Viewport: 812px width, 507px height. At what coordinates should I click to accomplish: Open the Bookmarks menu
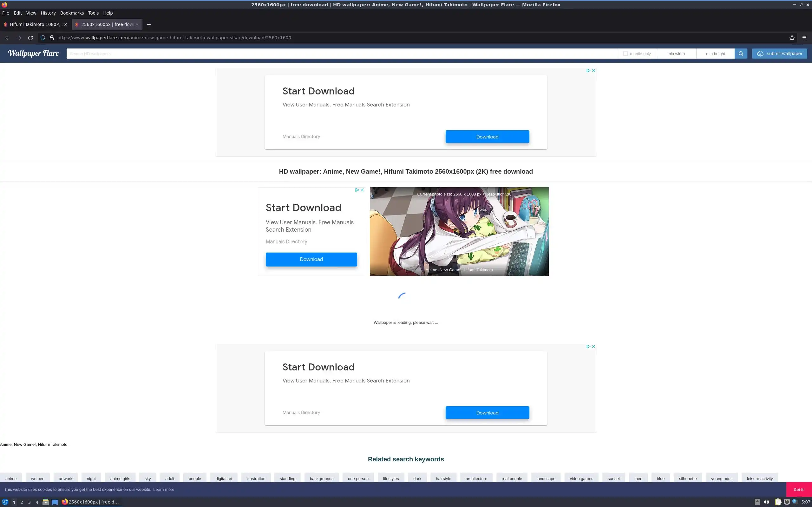[x=72, y=13]
